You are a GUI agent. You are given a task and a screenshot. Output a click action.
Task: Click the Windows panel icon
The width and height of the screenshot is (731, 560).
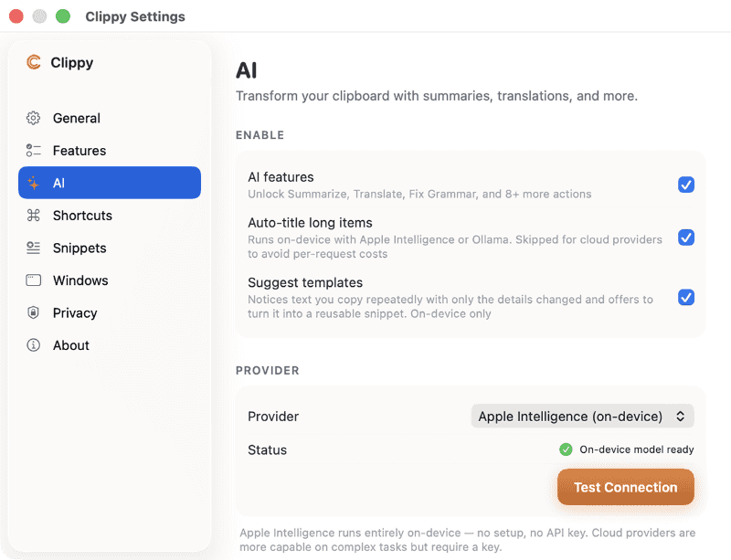point(33,280)
